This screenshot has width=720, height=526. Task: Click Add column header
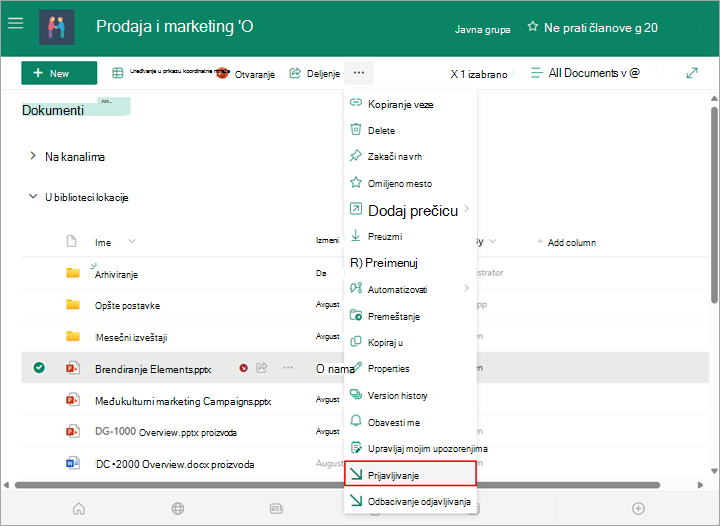pos(567,242)
